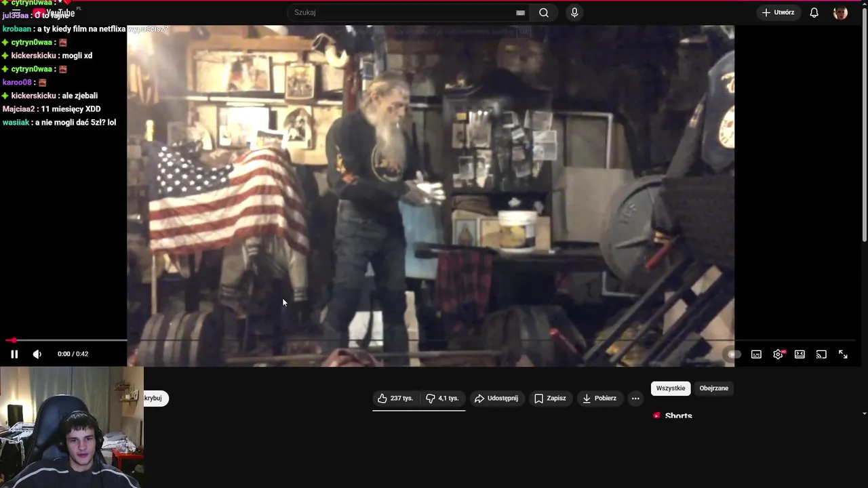The width and height of the screenshot is (868, 488).
Task: Start voice search with the microphone
Action: click(574, 12)
